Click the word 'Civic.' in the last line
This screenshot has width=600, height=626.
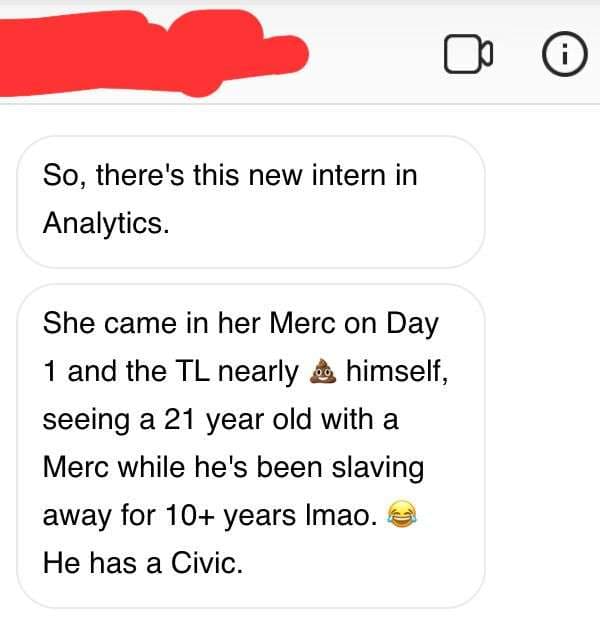point(207,563)
